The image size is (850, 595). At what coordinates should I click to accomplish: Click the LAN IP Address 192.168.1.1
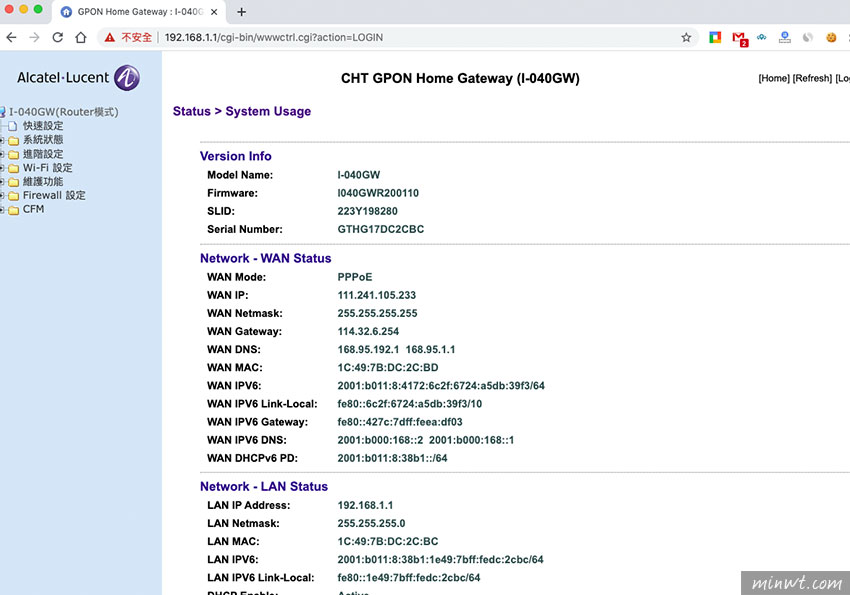[x=365, y=505]
